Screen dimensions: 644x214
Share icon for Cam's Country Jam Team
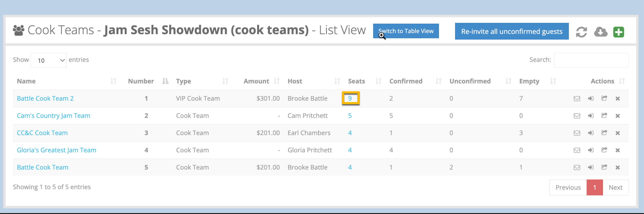coord(604,115)
